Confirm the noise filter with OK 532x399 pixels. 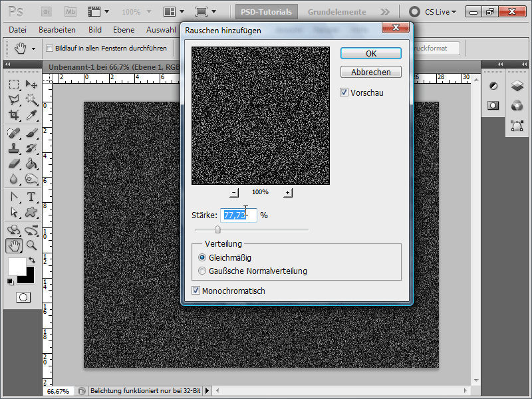(371, 53)
